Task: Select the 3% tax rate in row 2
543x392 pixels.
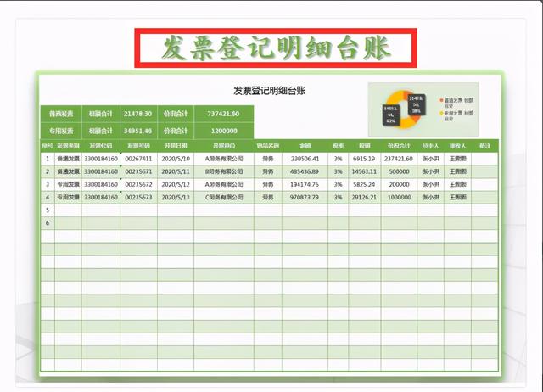Action: point(338,171)
